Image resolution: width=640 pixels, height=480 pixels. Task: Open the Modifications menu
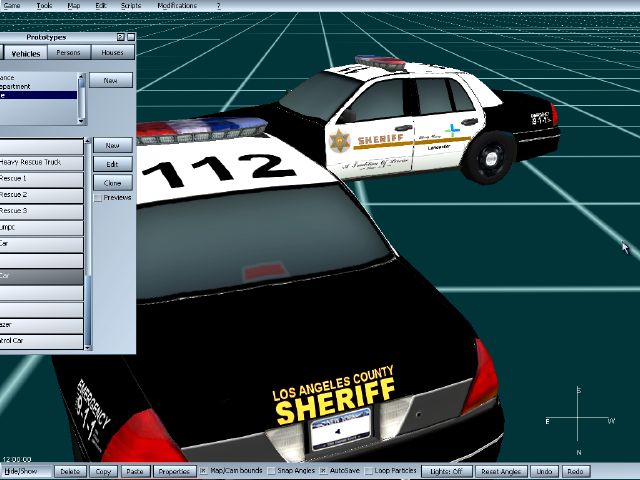[x=177, y=5]
